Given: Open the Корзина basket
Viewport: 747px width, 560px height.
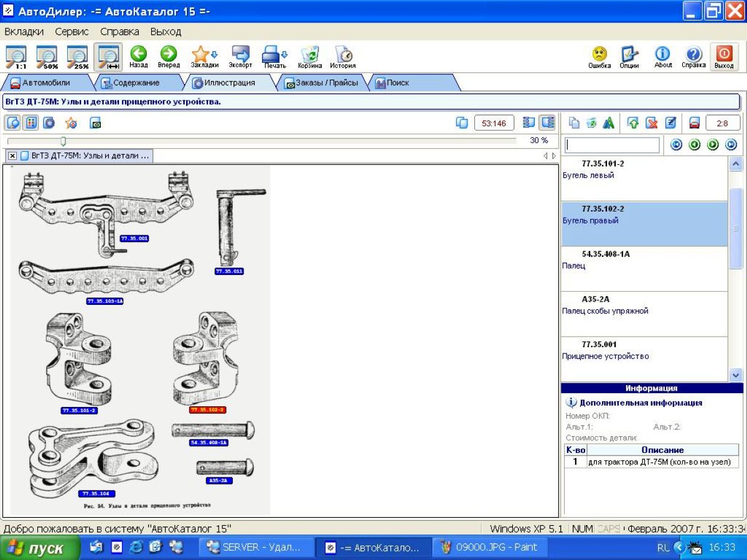Looking at the screenshot, I should [309, 56].
